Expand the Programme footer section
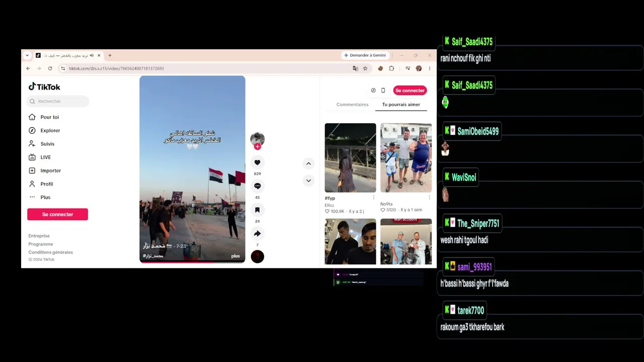Viewport: 644px width, 362px height. [40, 244]
